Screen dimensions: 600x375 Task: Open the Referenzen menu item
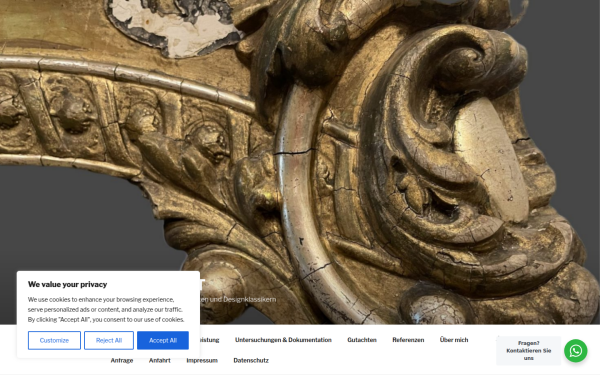(408, 340)
